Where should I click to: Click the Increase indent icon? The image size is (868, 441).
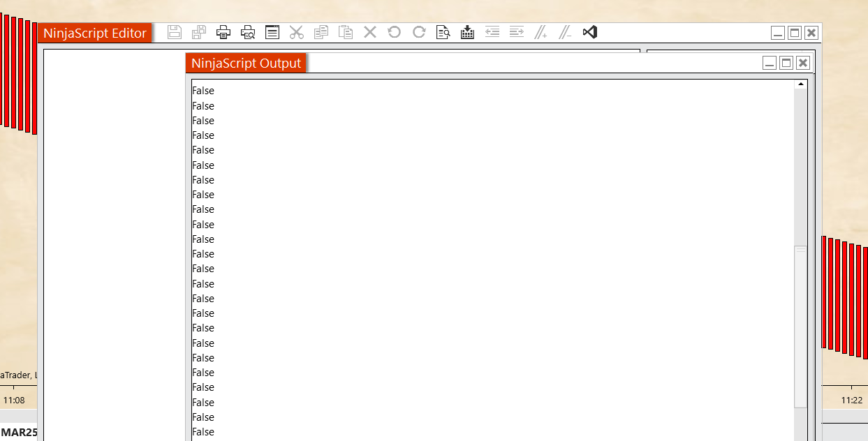[x=517, y=32]
